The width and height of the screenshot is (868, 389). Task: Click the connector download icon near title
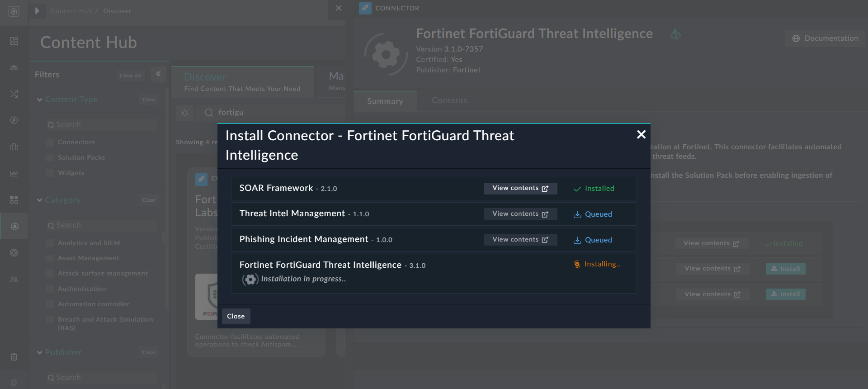pyautogui.click(x=675, y=34)
